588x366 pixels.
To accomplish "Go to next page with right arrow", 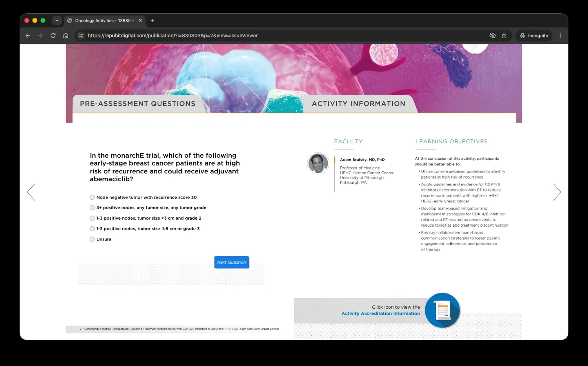I will [557, 192].
